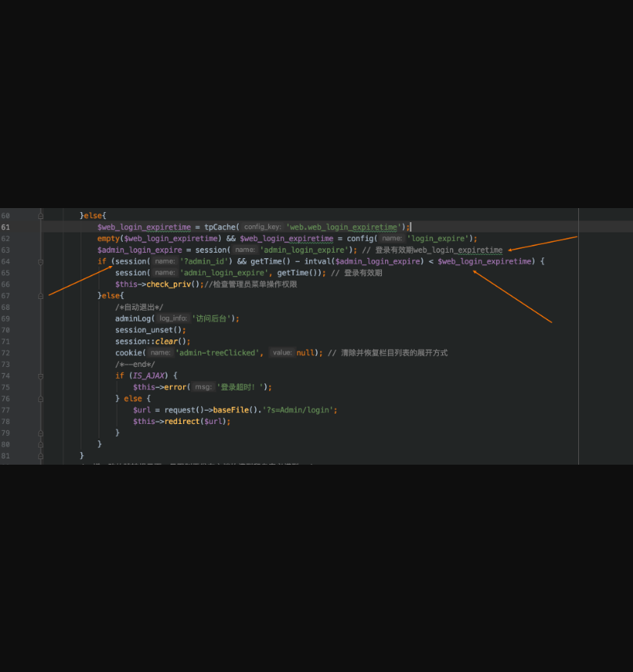Click the fold marker on line 76
Screen dimensions: 633x672
tap(41, 398)
